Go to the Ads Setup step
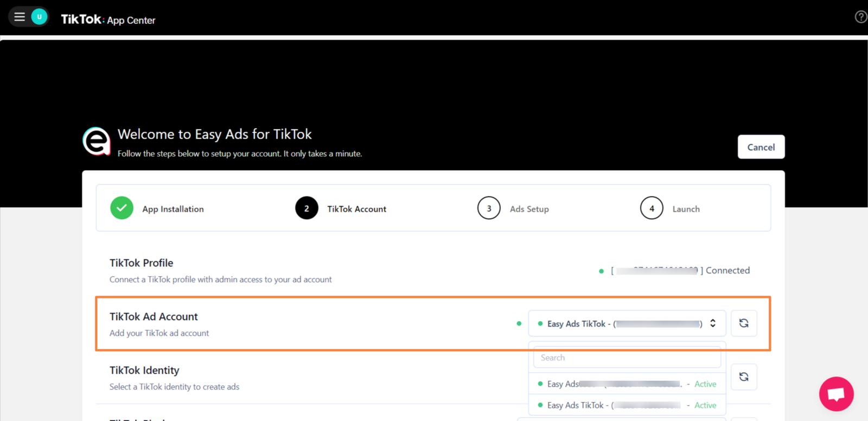The width and height of the screenshot is (868, 421). (x=529, y=209)
